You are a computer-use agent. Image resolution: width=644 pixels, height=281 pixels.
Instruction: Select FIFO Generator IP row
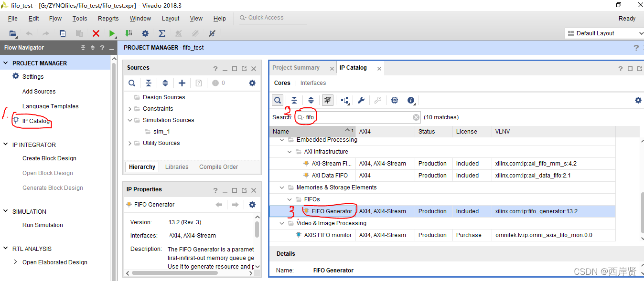click(442, 211)
